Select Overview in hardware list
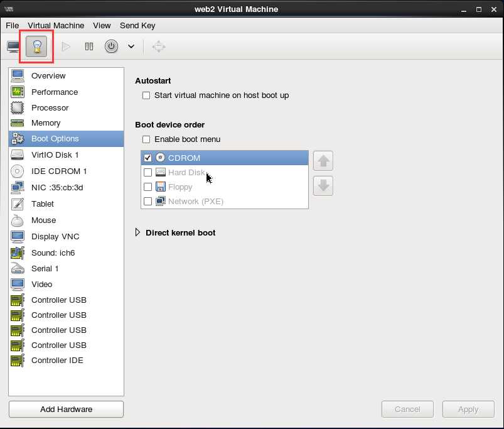 click(x=66, y=75)
